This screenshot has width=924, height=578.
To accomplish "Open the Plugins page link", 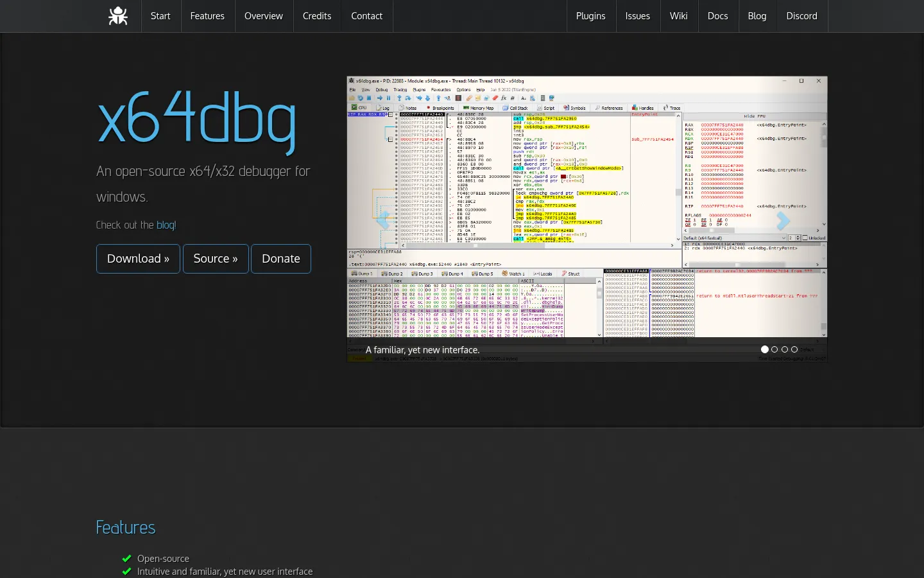I will (x=591, y=16).
